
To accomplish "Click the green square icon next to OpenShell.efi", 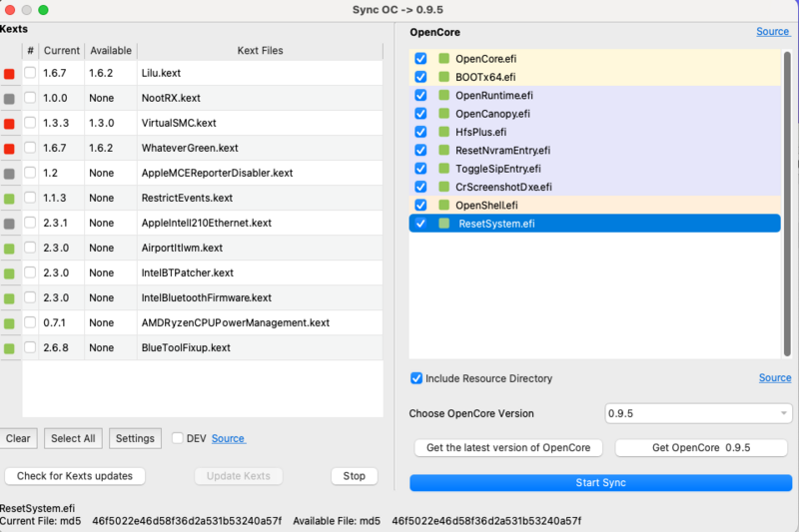I will pyautogui.click(x=443, y=205).
